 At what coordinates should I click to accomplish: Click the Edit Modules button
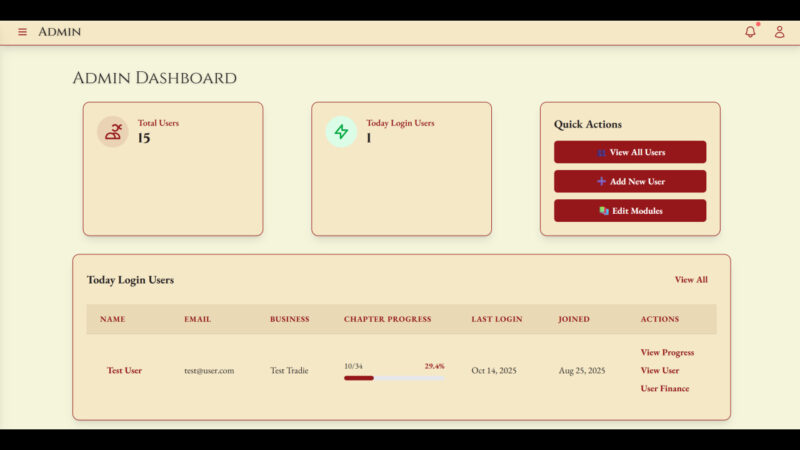coord(630,211)
